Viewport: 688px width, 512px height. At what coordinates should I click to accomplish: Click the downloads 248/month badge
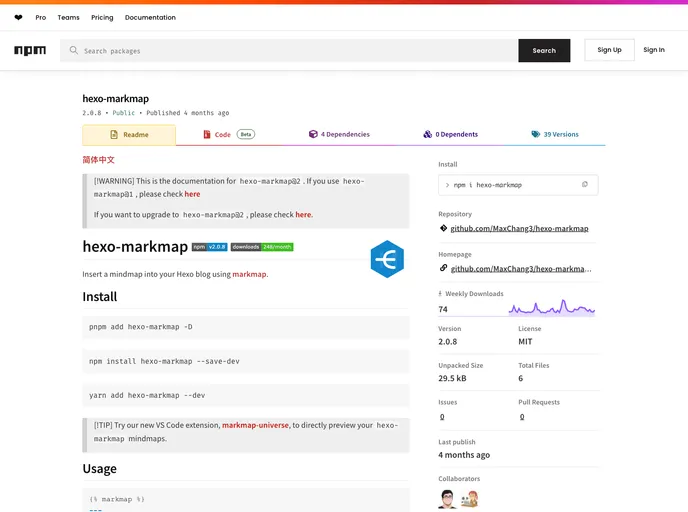262,247
